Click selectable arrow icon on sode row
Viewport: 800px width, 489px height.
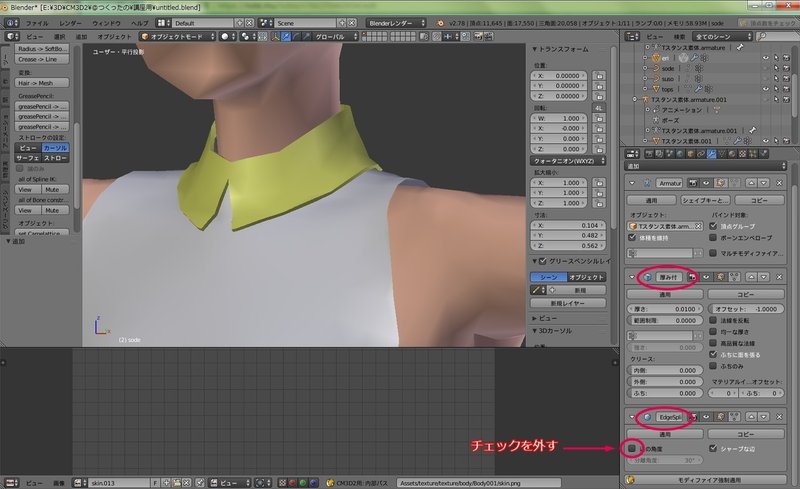click(776, 68)
